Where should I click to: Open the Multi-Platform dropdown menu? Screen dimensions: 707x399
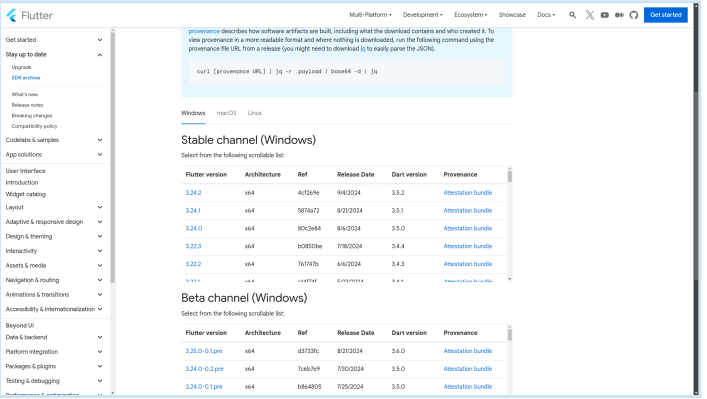[x=370, y=15]
